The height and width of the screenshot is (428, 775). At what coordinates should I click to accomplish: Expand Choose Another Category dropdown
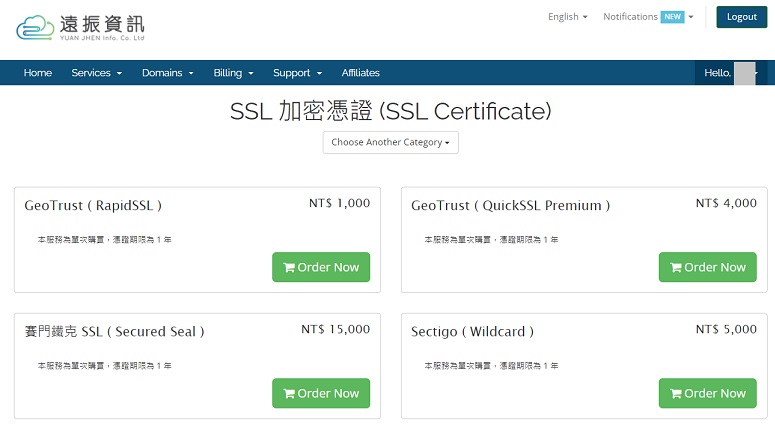click(390, 142)
